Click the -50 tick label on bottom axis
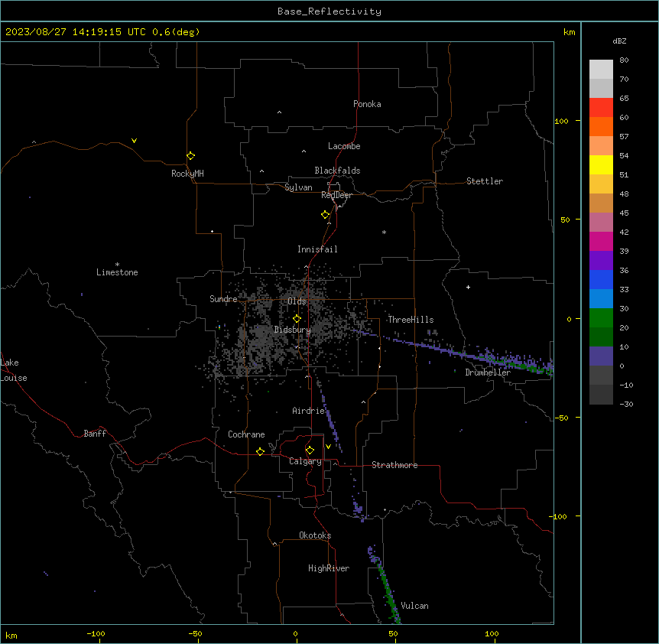The width and height of the screenshot is (659, 644). coord(195,634)
